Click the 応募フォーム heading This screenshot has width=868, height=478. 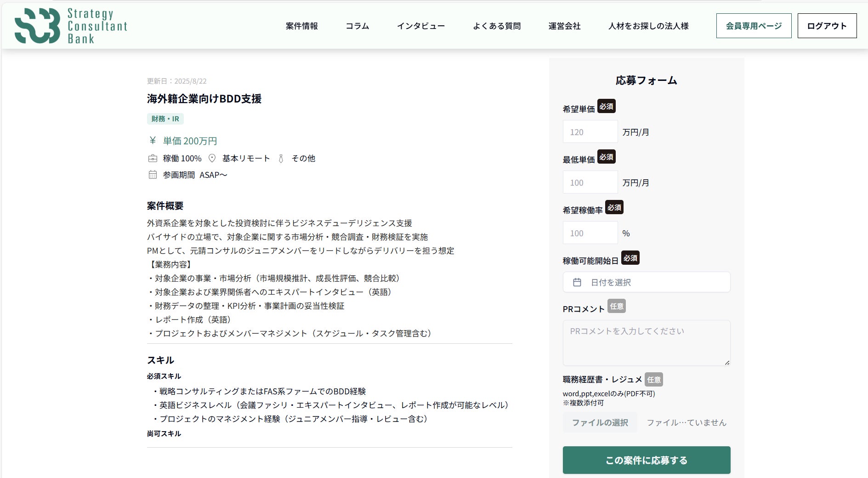pos(647,81)
